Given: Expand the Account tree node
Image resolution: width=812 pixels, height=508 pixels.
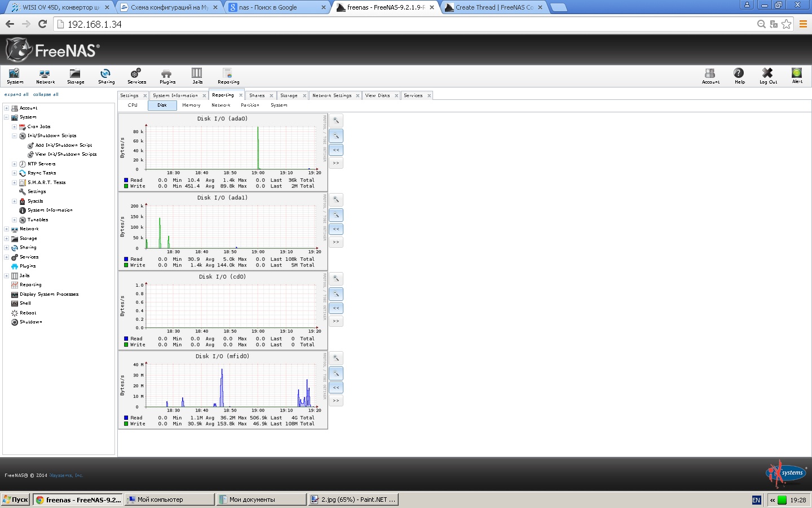Looking at the screenshot, I should [6, 108].
